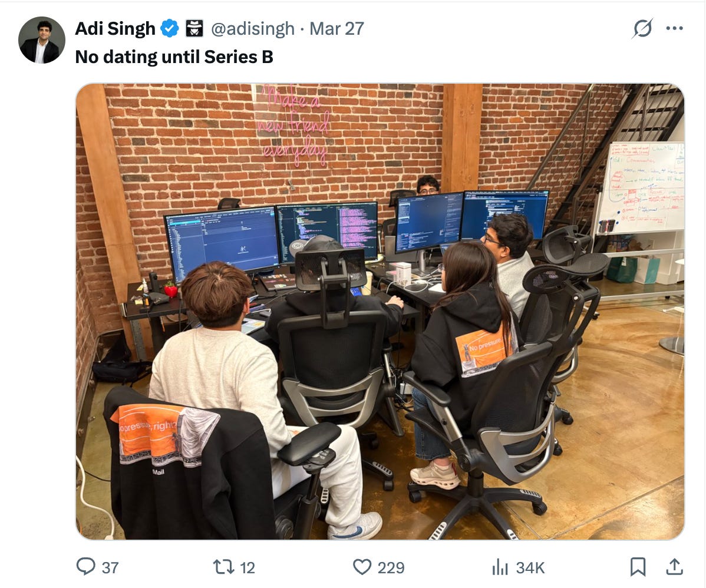Open the view analytics bar-chart icon
The width and height of the screenshot is (706, 588).
tap(500, 566)
